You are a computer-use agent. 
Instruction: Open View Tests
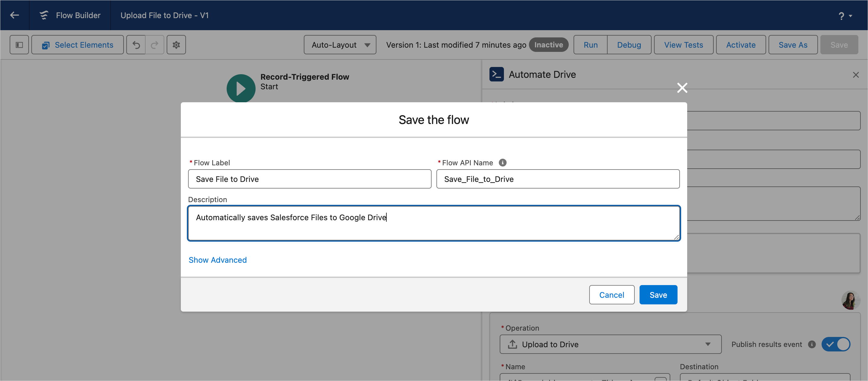point(683,45)
